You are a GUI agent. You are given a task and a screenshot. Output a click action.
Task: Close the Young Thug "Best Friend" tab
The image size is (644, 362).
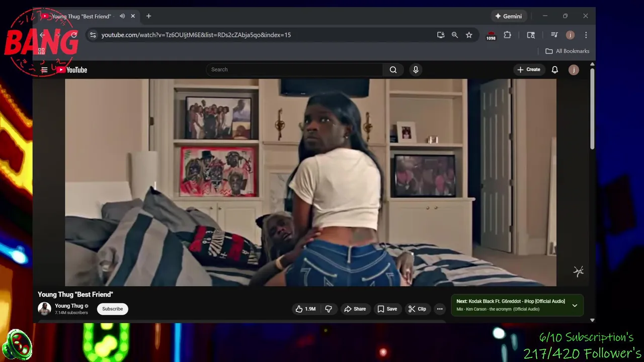coord(133,16)
